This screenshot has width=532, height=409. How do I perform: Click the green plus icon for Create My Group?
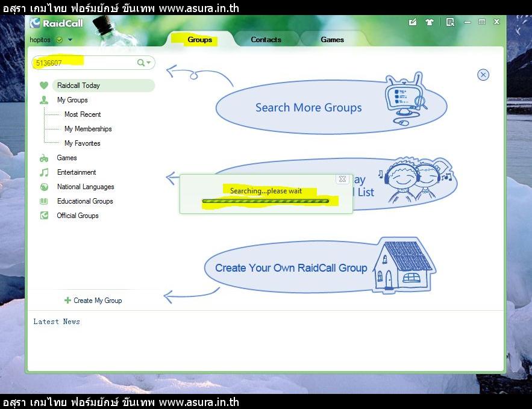click(x=67, y=301)
